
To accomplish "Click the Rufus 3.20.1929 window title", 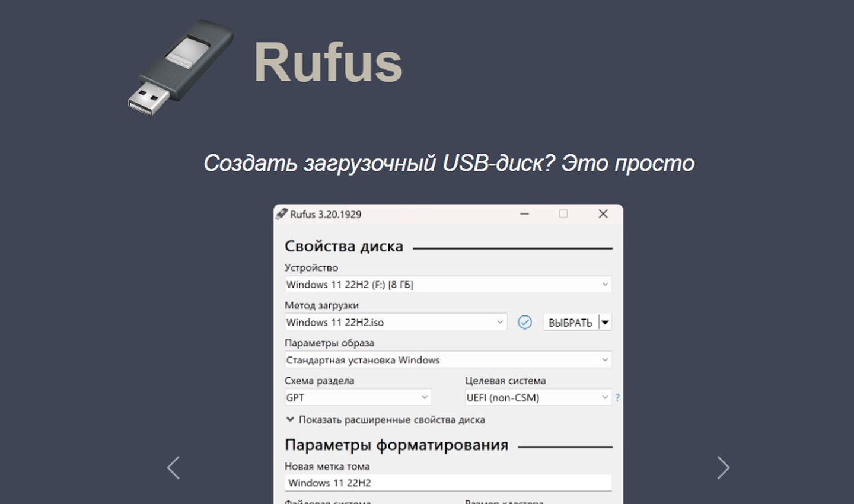I will (x=326, y=214).
